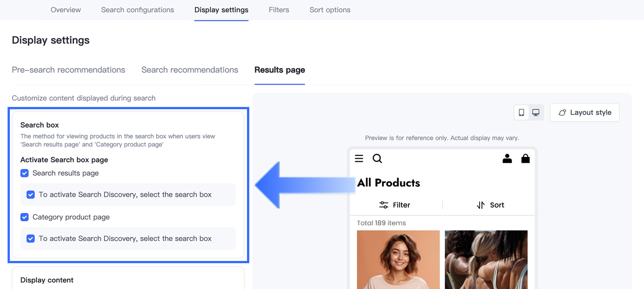Click the smiling woman product thumbnail
Viewport: 644px width, 289px height.
tap(398, 259)
